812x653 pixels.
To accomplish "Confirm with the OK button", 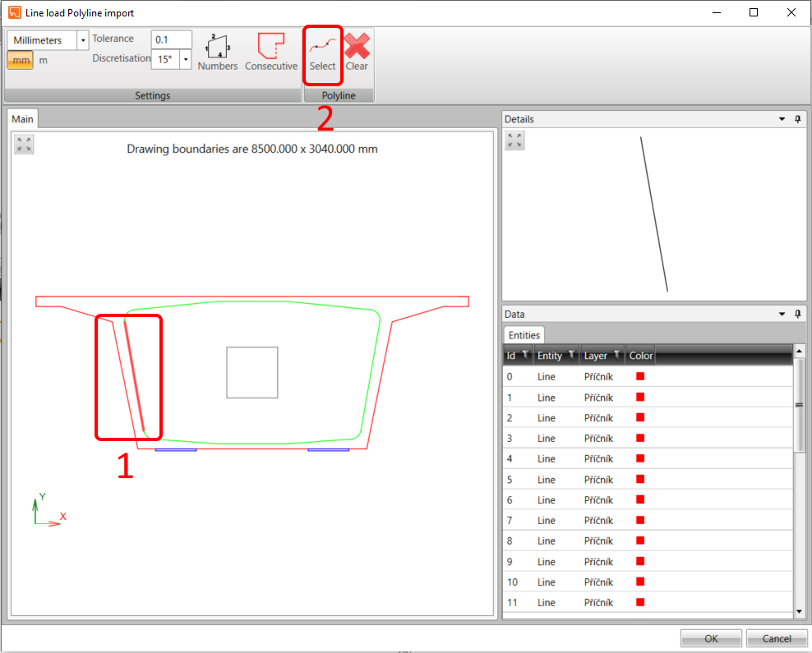I will (711, 638).
